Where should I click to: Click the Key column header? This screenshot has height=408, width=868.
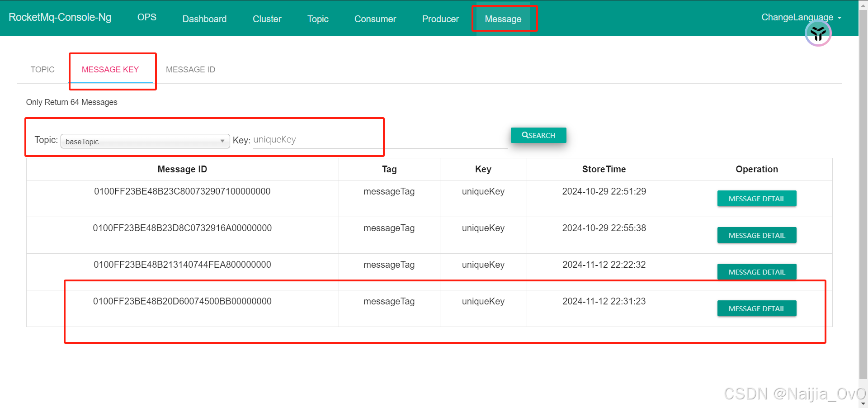[483, 169]
